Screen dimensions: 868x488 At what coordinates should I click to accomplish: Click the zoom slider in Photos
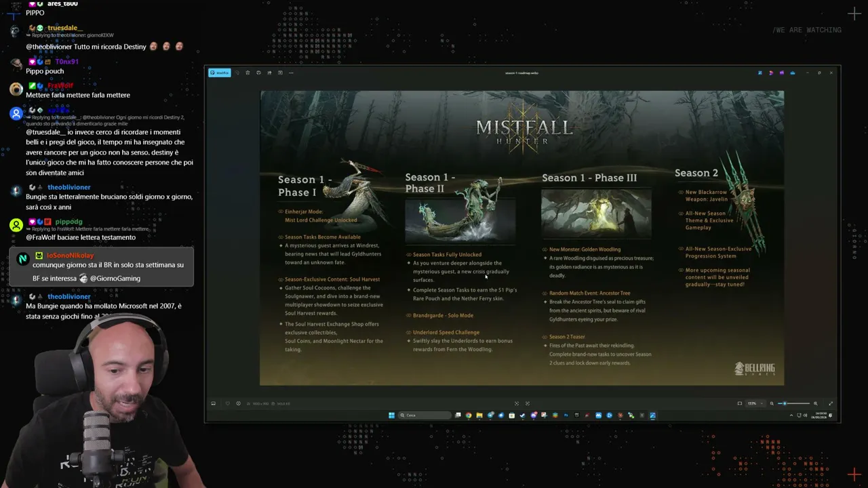(794, 403)
